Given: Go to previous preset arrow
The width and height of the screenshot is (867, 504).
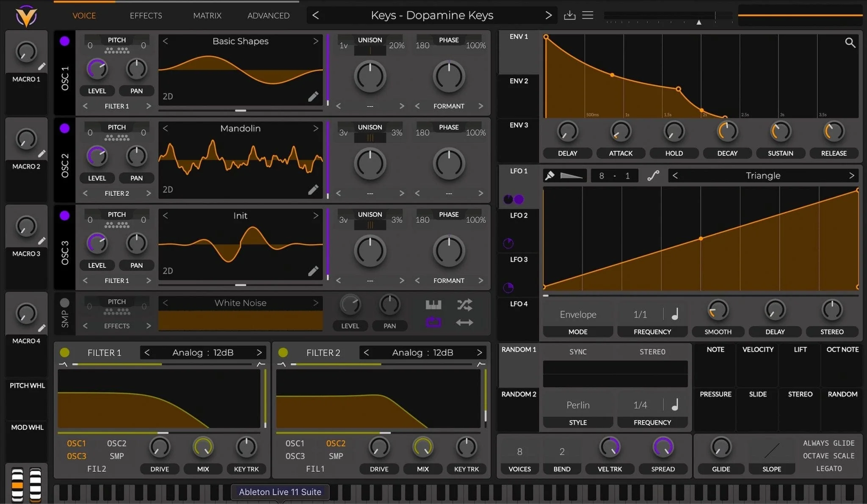Looking at the screenshot, I should click(315, 15).
